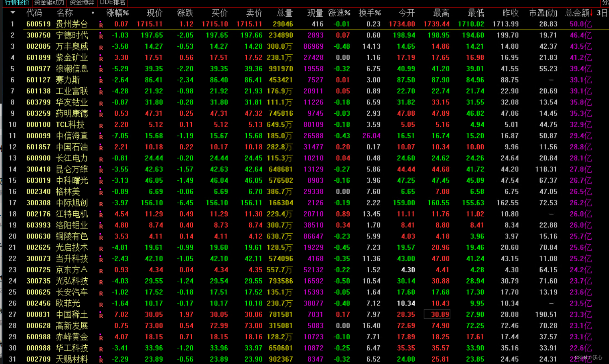Click the R marker for 中国石油
This screenshot has height=364, width=609.
tap(101, 148)
